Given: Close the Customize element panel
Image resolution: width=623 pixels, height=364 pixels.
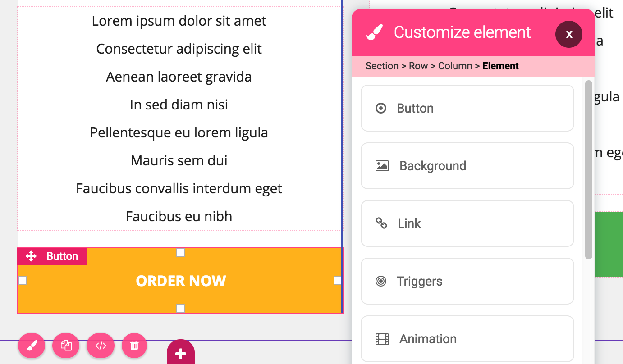Looking at the screenshot, I should tap(569, 34).
